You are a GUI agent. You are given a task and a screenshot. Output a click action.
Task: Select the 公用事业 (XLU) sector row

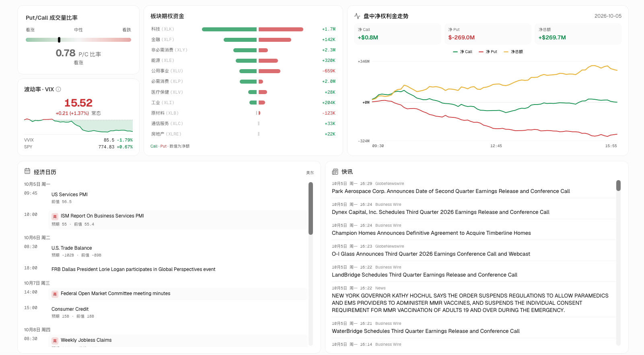point(243,71)
